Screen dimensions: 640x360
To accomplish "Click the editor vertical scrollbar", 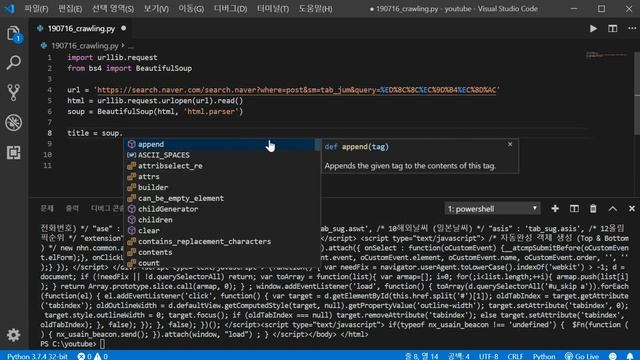I will (x=637, y=94).
